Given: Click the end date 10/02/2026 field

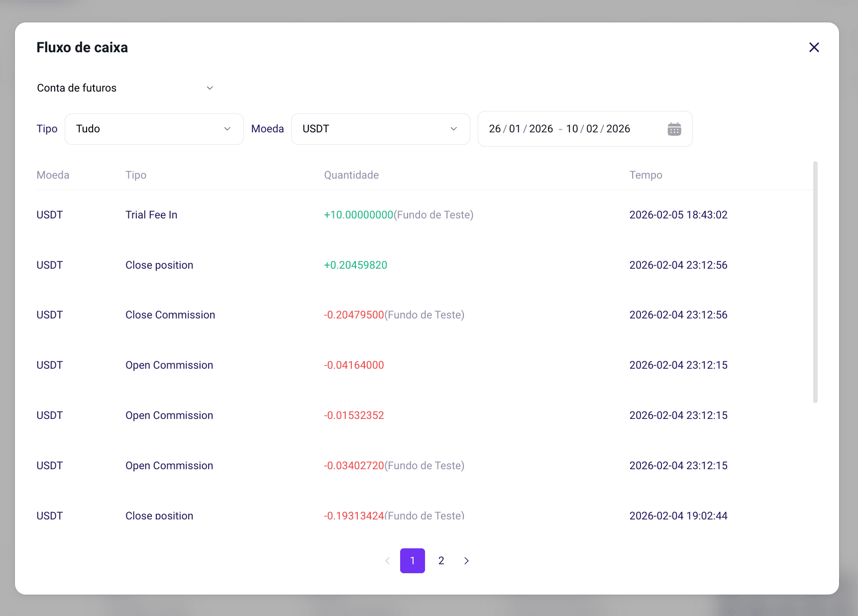Looking at the screenshot, I should coord(598,129).
